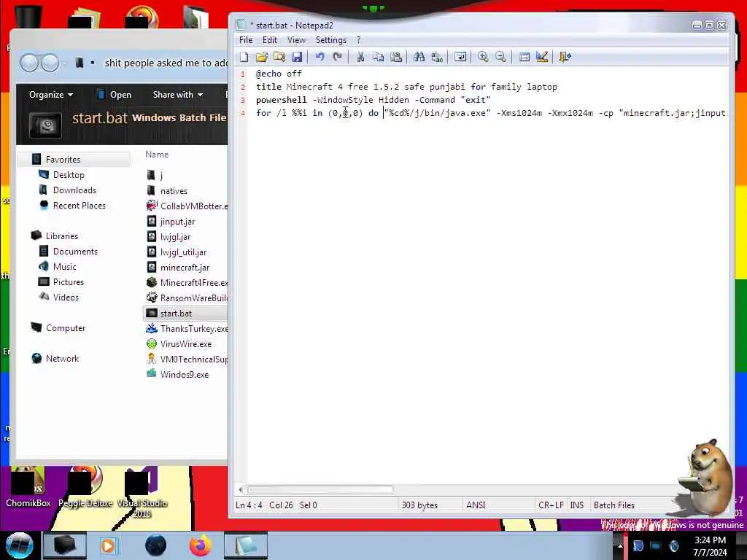Viewport: 747px width, 560px height.
Task: Click the Browse file icon in toolbar
Action: (x=279, y=57)
